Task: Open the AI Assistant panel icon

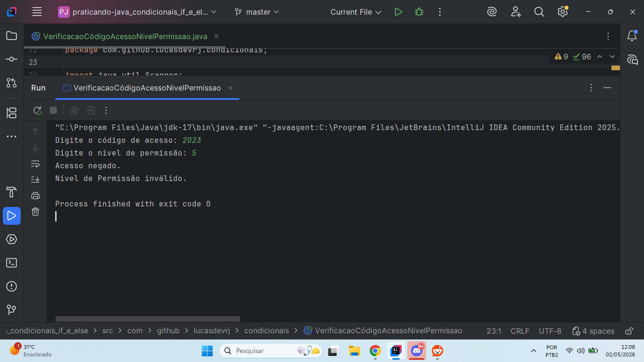Action: click(632, 59)
